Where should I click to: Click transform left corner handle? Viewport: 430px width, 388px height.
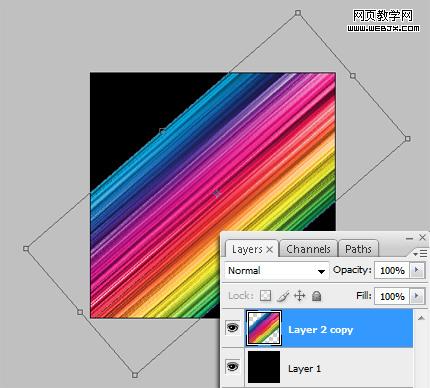point(26,249)
